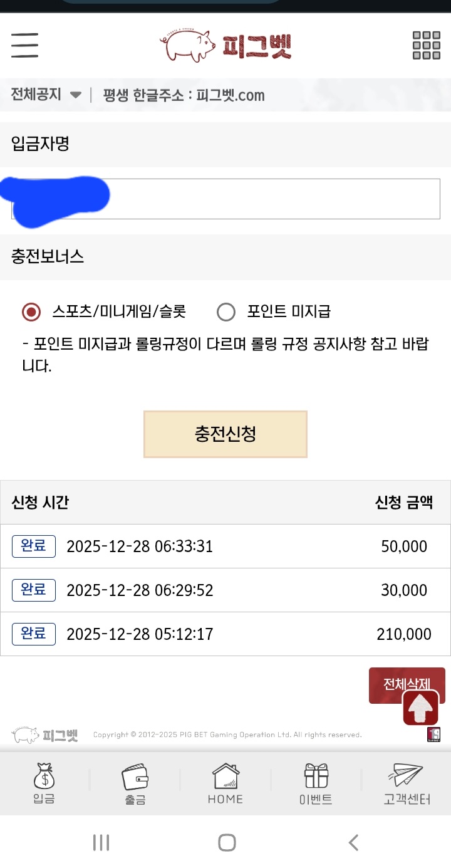Open the hamburger menu icon
The width and height of the screenshot is (451, 868).
25,45
